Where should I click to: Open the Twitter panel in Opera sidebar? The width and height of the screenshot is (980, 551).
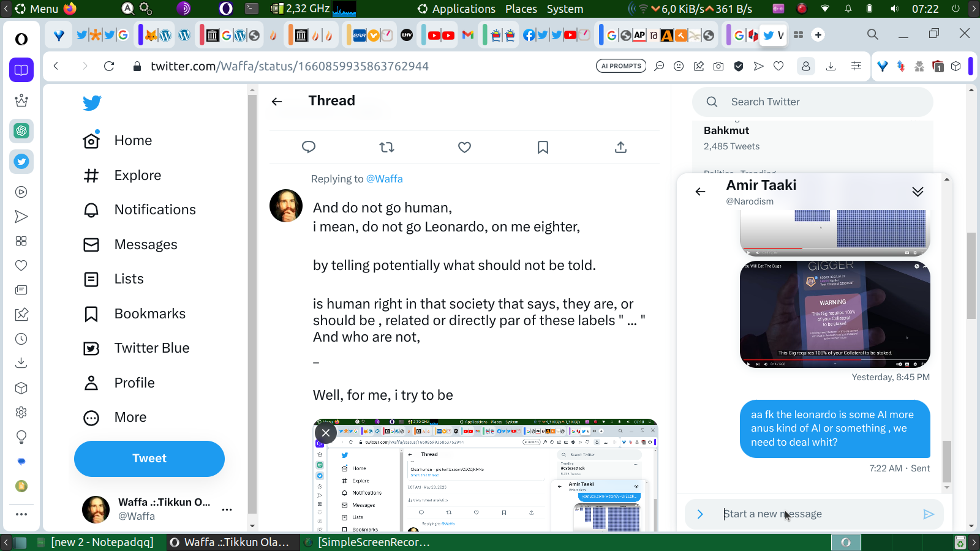(21, 162)
